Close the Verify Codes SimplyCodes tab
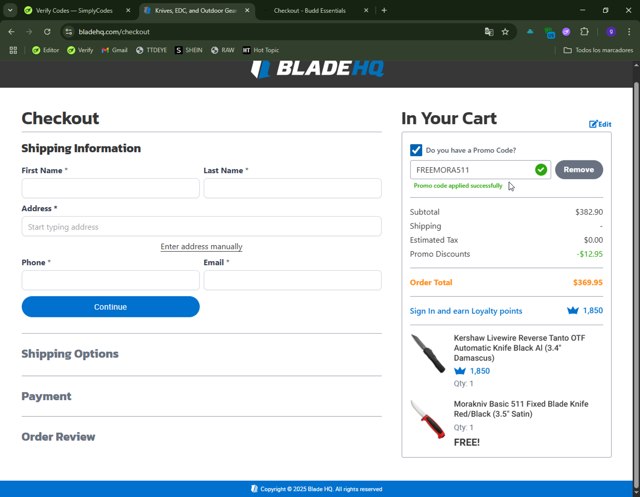 (128, 11)
